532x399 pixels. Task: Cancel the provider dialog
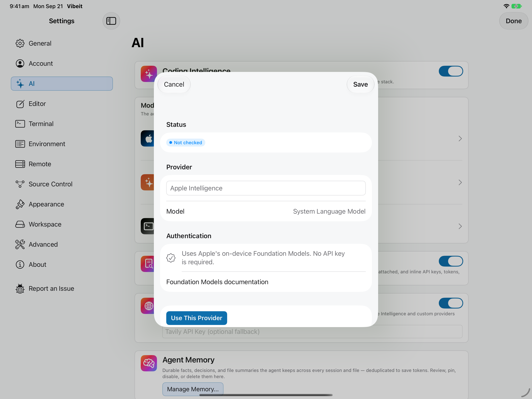coord(174,84)
